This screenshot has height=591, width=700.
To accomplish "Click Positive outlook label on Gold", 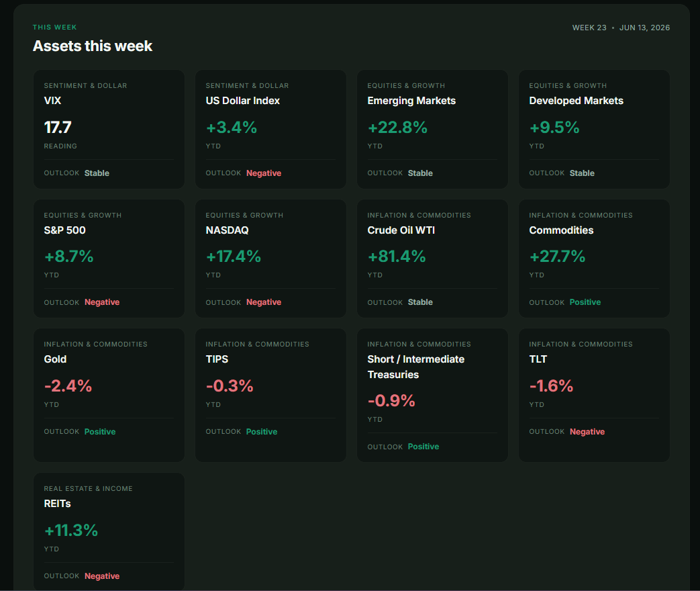I will tap(100, 432).
